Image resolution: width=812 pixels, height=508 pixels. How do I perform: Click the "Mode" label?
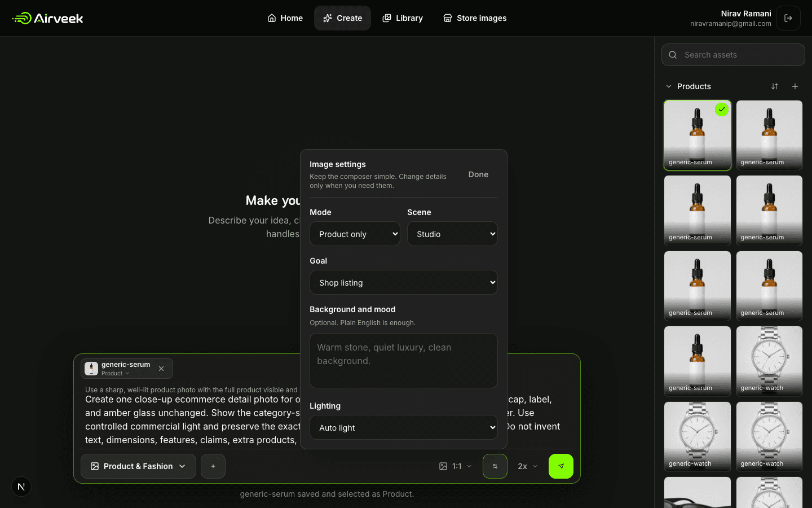[x=320, y=212]
